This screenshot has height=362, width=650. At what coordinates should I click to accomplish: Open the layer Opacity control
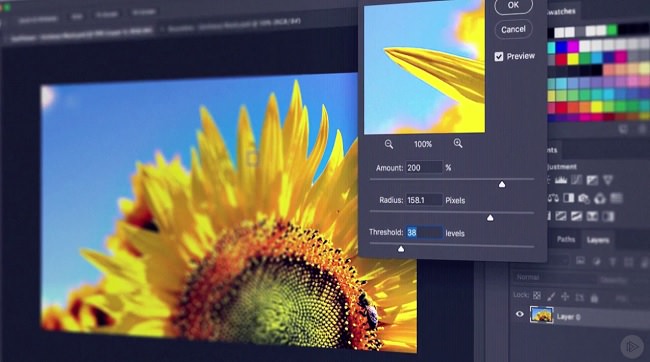(614, 281)
